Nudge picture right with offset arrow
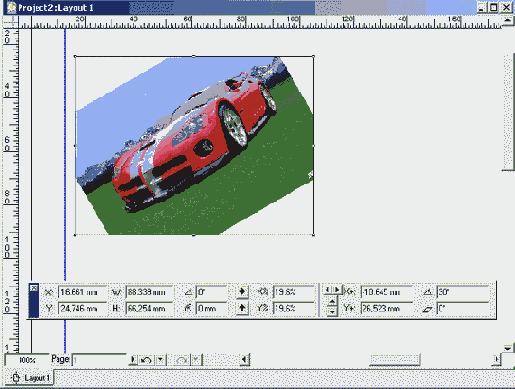The width and height of the screenshot is (515, 389). pyautogui.click(x=337, y=290)
